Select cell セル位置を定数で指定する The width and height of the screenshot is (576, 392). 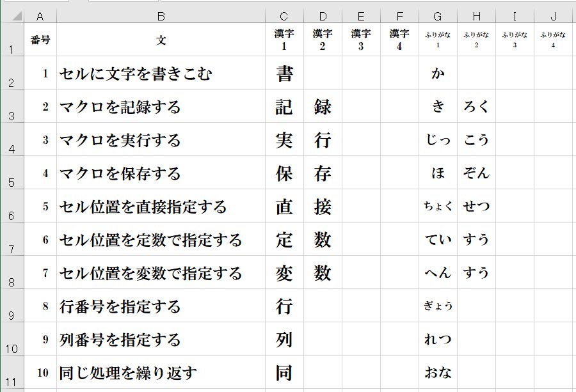click(x=161, y=239)
